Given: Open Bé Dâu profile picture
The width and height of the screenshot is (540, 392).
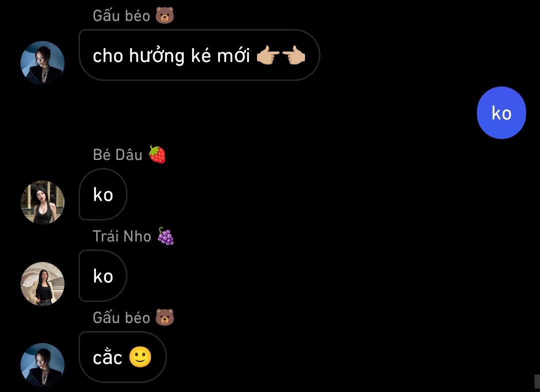Looking at the screenshot, I should [x=42, y=202].
